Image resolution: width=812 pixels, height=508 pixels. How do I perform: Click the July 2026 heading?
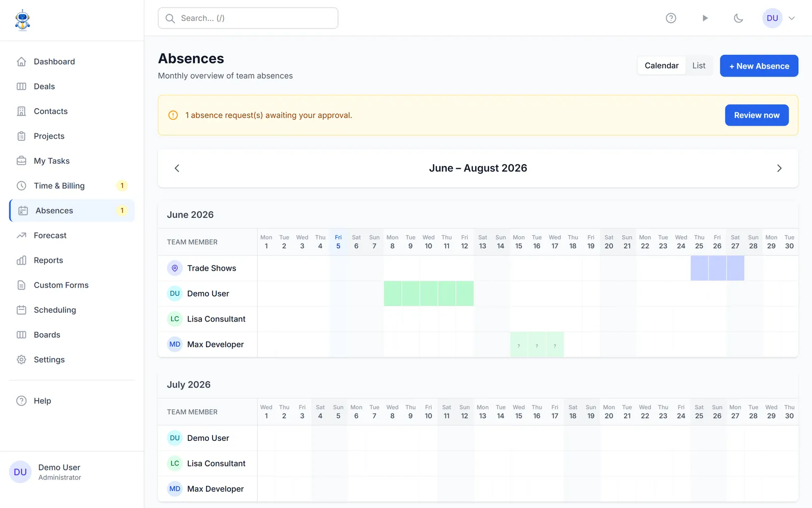189,385
